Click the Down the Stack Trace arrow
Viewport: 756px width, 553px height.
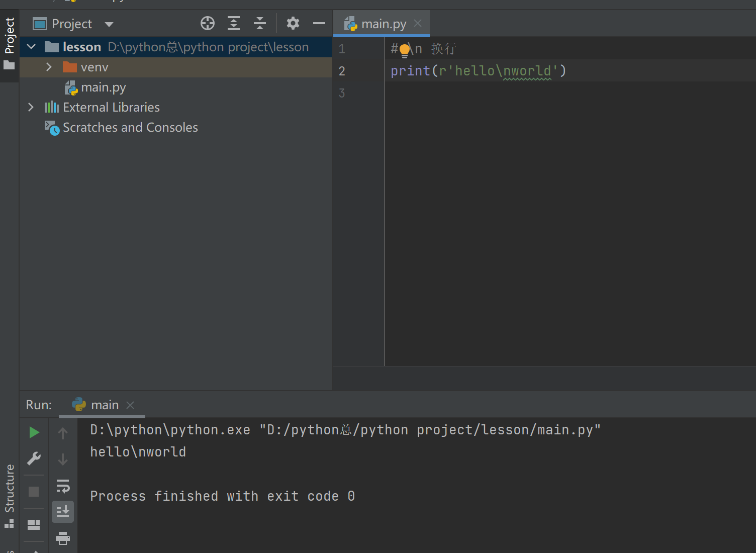tap(63, 459)
